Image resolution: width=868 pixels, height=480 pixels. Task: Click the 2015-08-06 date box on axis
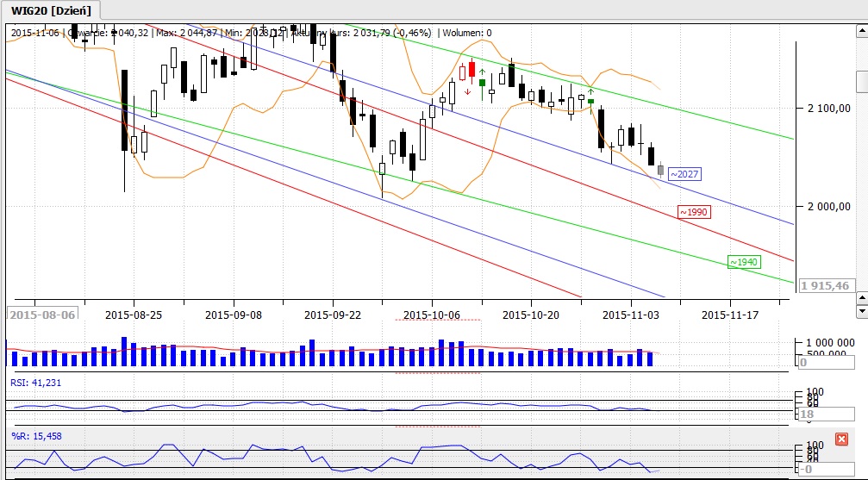point(41,315)
